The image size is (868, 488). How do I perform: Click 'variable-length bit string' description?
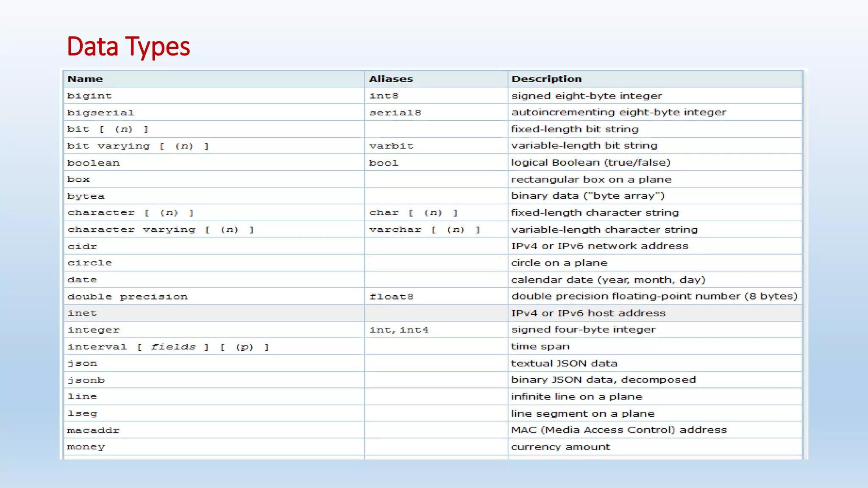tap(584, 146)
